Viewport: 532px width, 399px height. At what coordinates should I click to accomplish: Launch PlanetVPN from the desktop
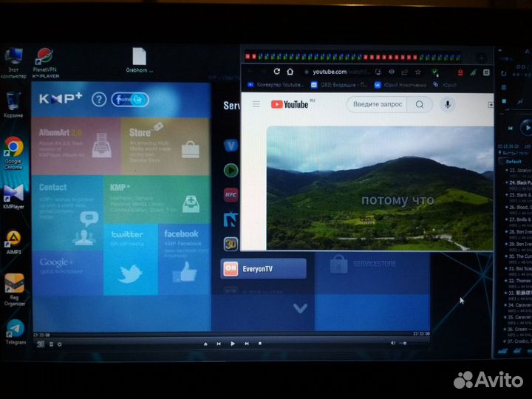click(x=46, y=63)
